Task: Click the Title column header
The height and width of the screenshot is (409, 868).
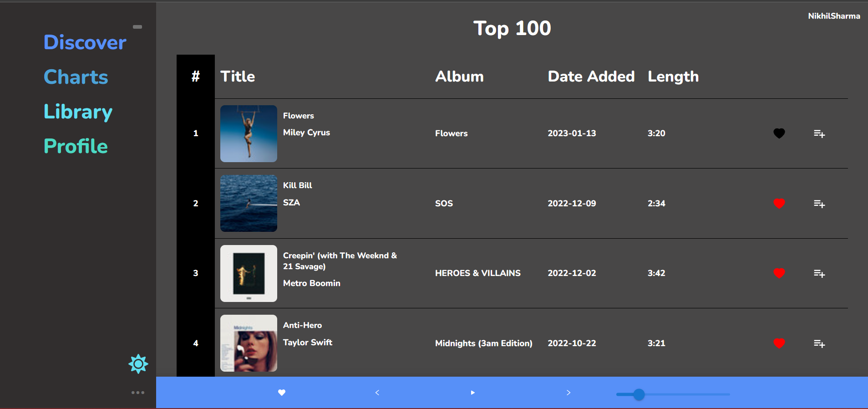Action: point(238,77)
